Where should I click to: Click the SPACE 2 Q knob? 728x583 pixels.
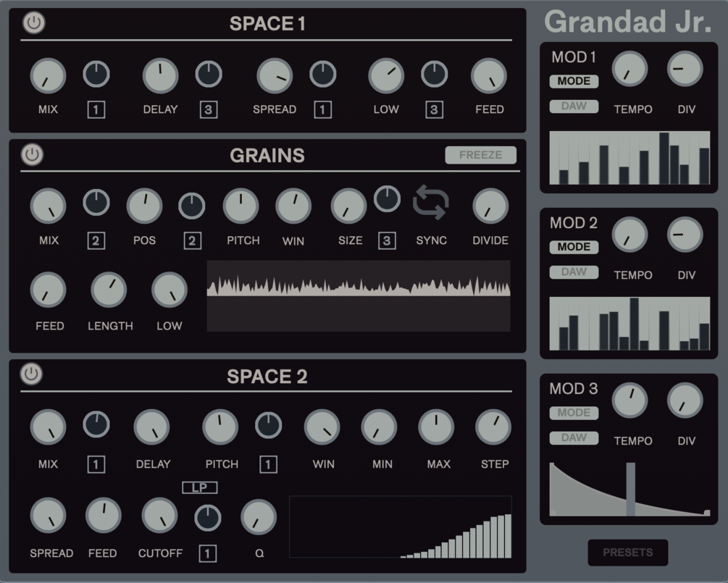point(259,517)
